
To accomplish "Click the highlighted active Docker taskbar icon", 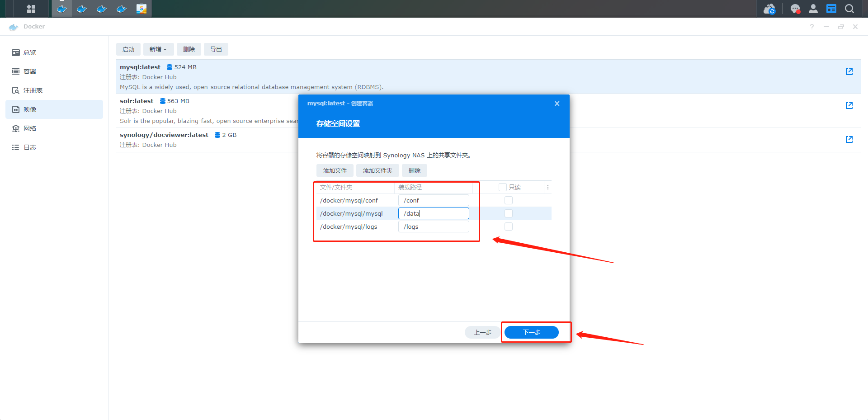I will (x=62, y=9).
